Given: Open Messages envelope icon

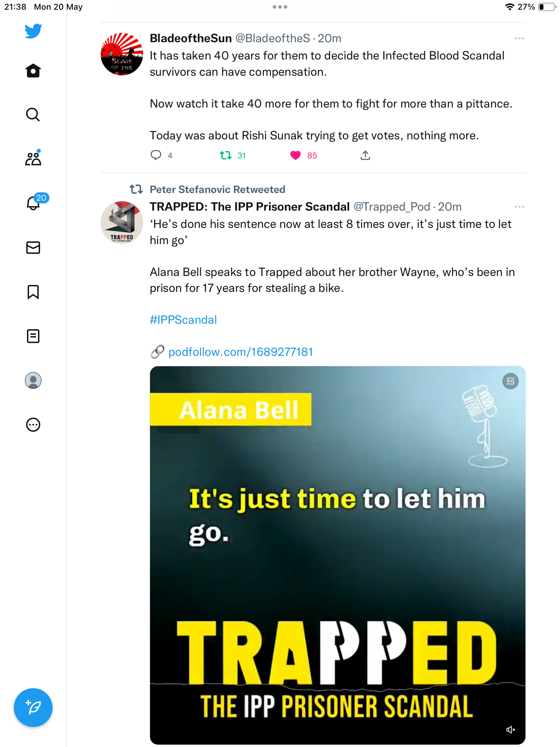Looking at the screenshot, I should tap(33, 248).
